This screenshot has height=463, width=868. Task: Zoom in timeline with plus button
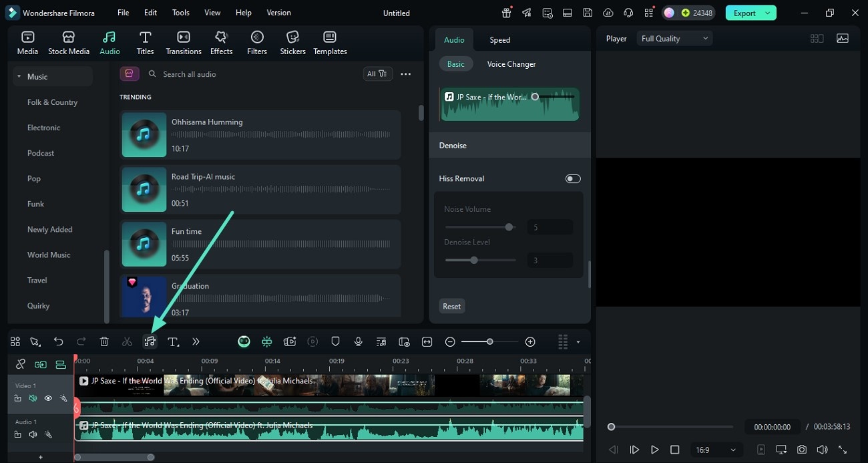click(530, 341)
